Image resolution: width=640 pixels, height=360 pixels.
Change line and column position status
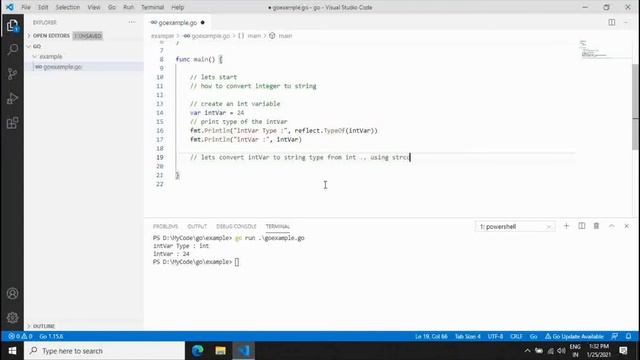pos(431,336)
